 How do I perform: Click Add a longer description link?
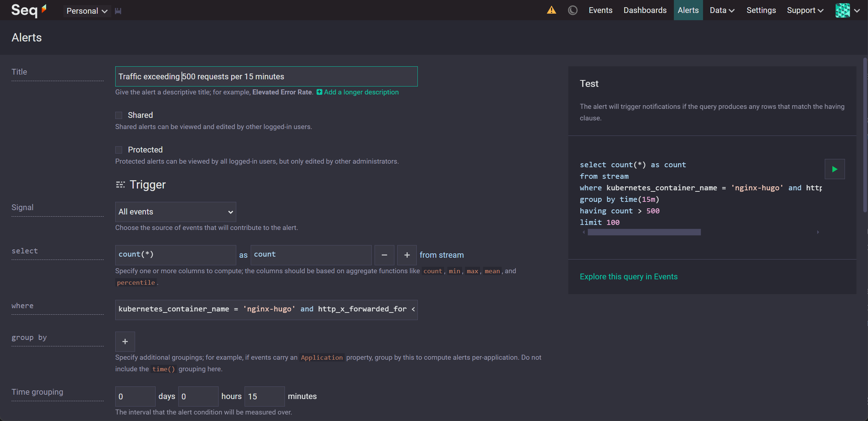357,92
